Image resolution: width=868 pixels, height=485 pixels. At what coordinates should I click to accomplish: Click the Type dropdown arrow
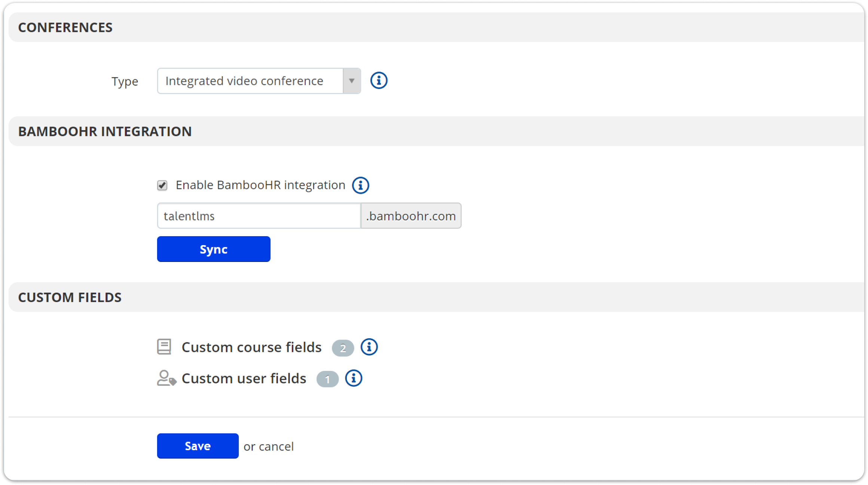click(x=352, y=81)
